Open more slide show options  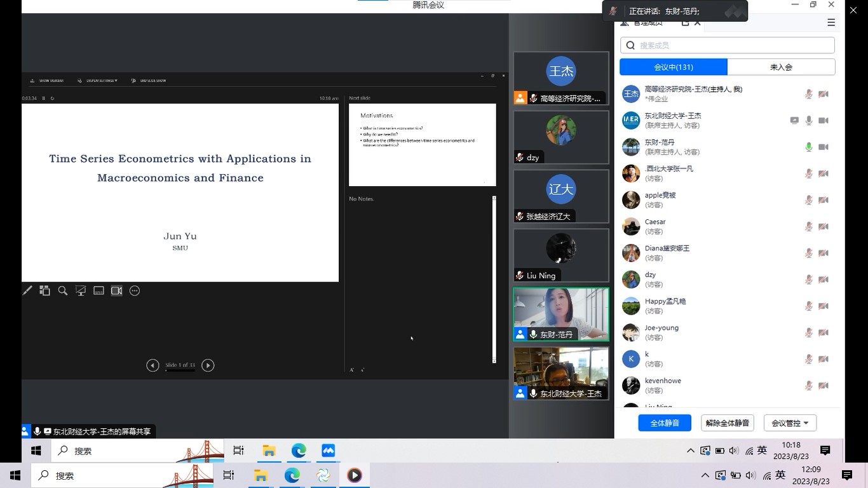coord(135,291)
